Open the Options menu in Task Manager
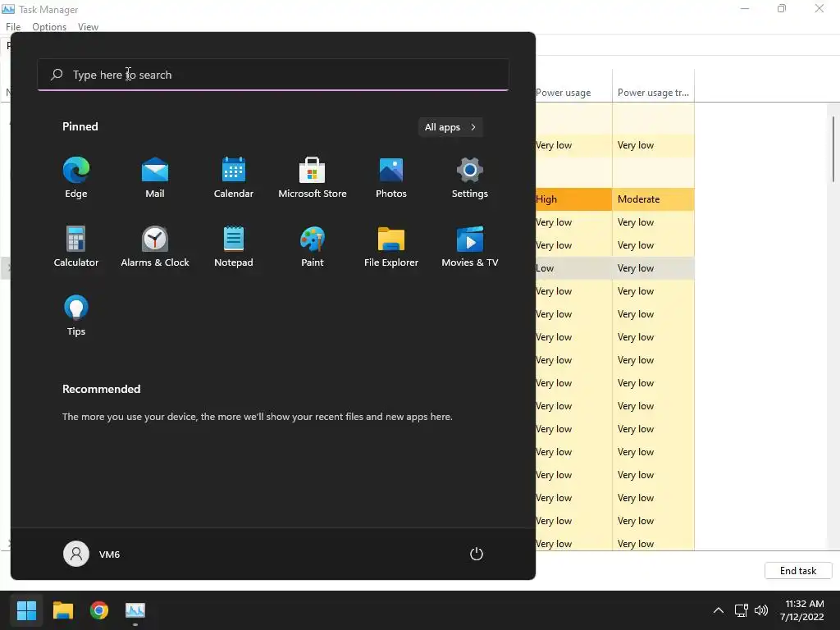 [49, 27]
